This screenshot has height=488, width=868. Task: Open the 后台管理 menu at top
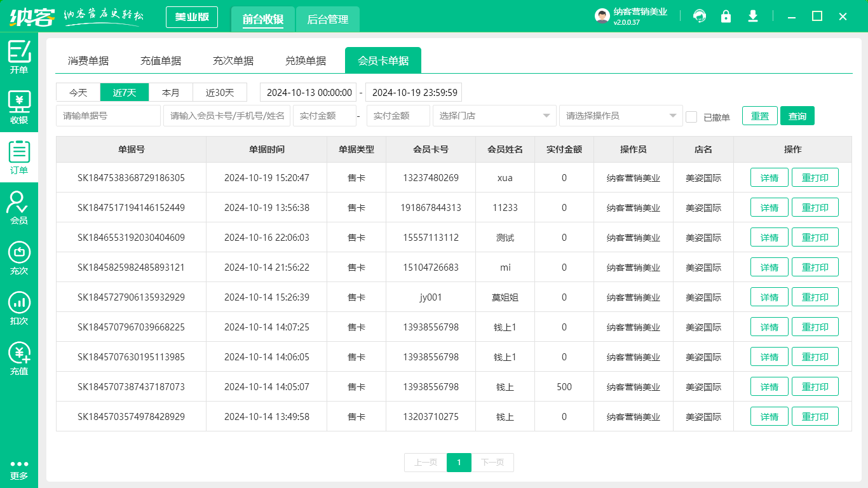pos(329,20)
